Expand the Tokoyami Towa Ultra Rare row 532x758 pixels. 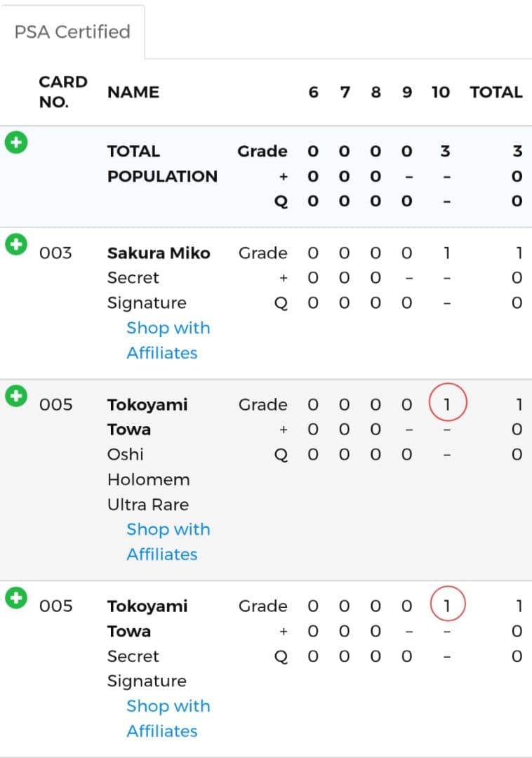pyautogui.click(x=15, y=397)
